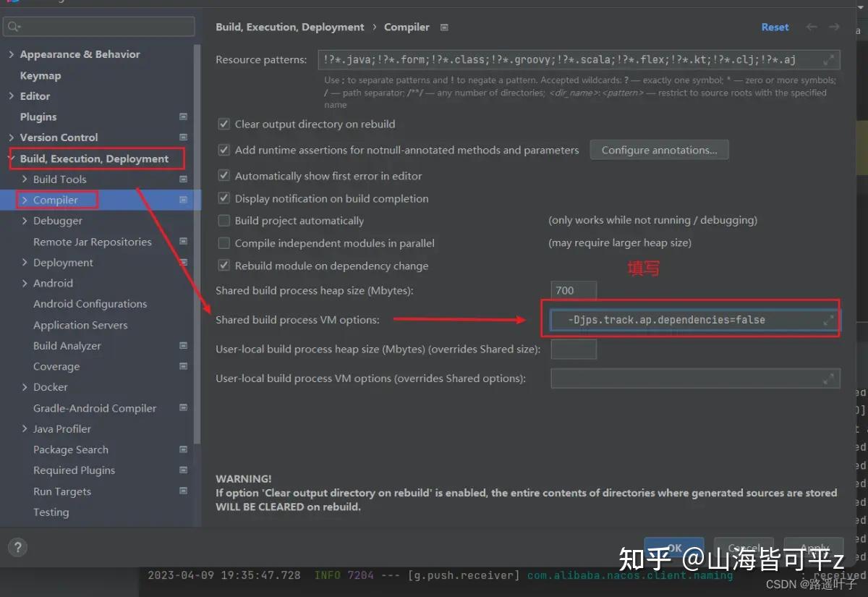Open Configure annotations dialog

(659, 150)
